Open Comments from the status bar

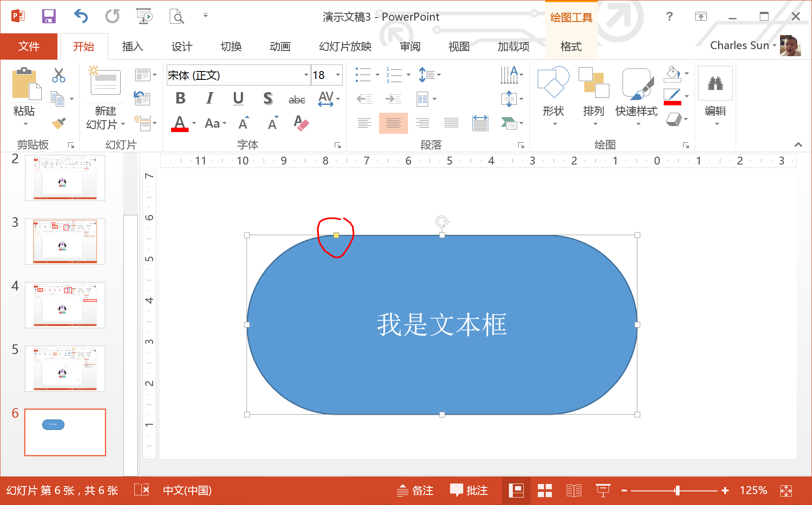469,490
